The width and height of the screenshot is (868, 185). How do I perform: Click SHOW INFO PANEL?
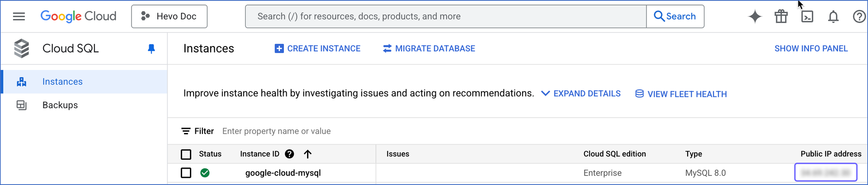click(x=811, y=48)
